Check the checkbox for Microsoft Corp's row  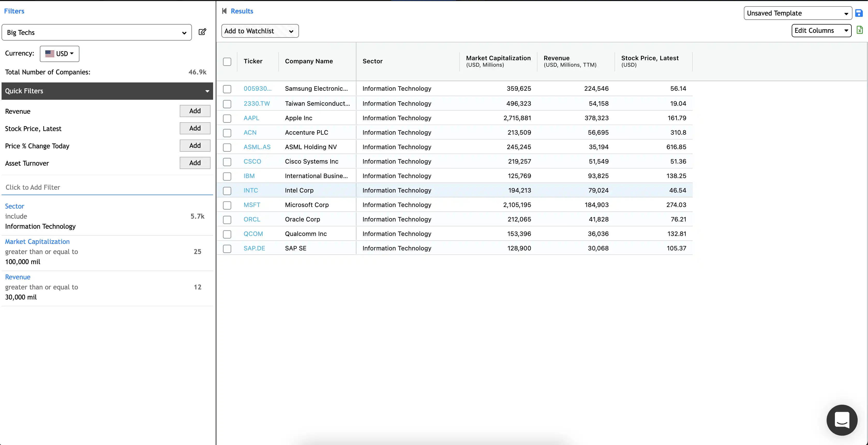(x=227, y=205)
